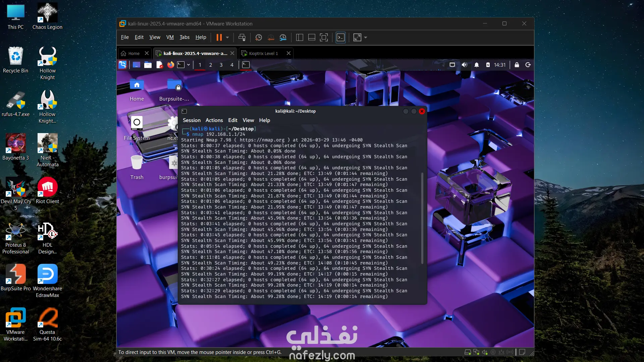Image resolution: width=644 pixels, height=362 pixels.
Task: Close the kali-linux-2025.4 VM tab
Action: coord(232,53)
